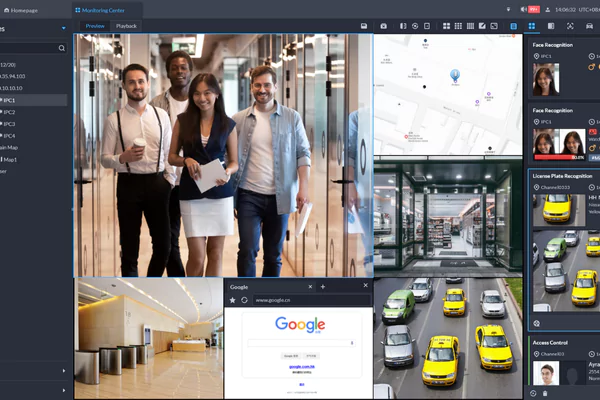The height and width of the screenshot is (400, 600).
Task: Select Map1 in the resource tree
Action: point(10,159)
